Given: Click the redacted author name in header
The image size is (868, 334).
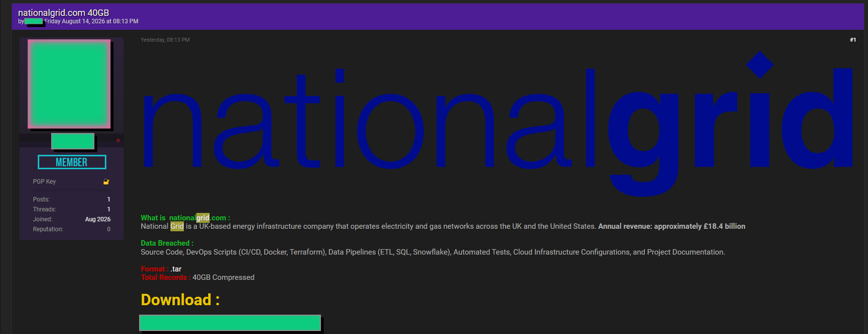Looking at the screenshot, I should tap(34, 21).
